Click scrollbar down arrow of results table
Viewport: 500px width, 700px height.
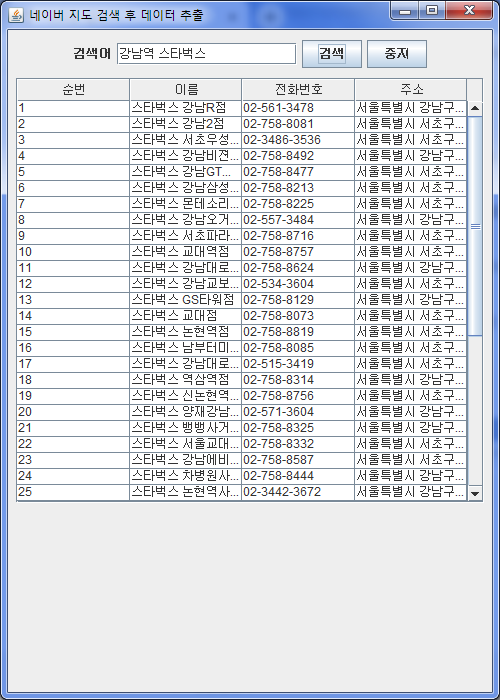click(x=475, y=493)
